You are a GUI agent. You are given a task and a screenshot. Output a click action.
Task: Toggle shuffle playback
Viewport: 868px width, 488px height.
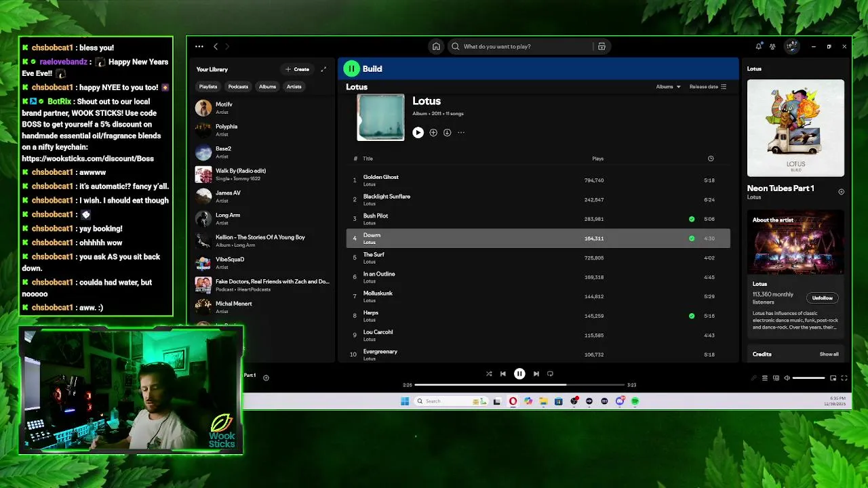click(489, 373)
